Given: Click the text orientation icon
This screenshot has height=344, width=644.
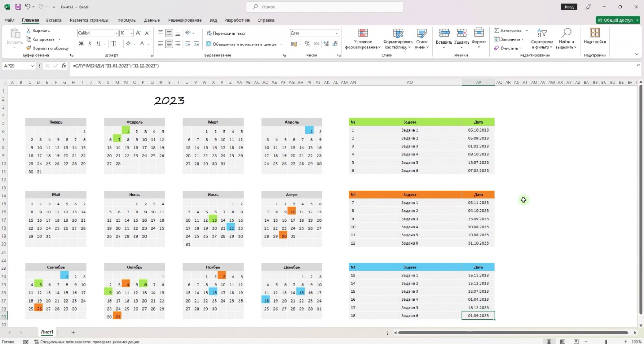Looking at the screenshot, I should (x=188, y=33).
